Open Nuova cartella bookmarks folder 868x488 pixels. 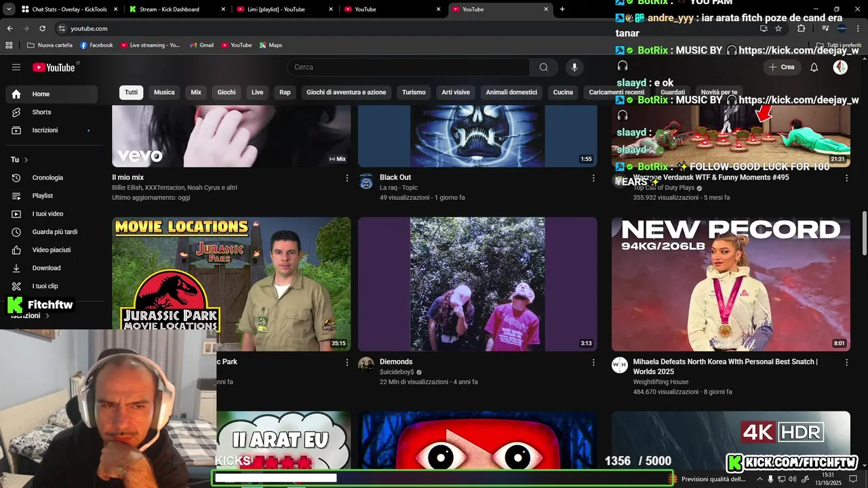[x=50, y=45]
